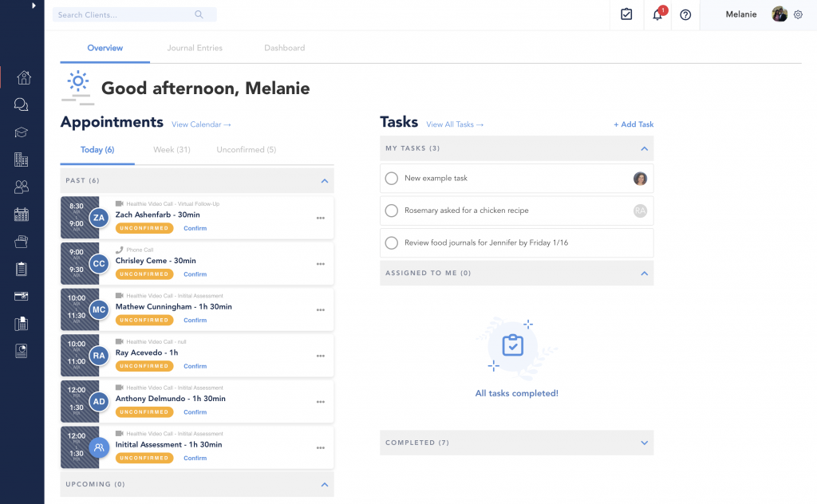Click the 'Zach Ashenfarb - 30min' appointment title
817x504 pixels.
(157, 215)
